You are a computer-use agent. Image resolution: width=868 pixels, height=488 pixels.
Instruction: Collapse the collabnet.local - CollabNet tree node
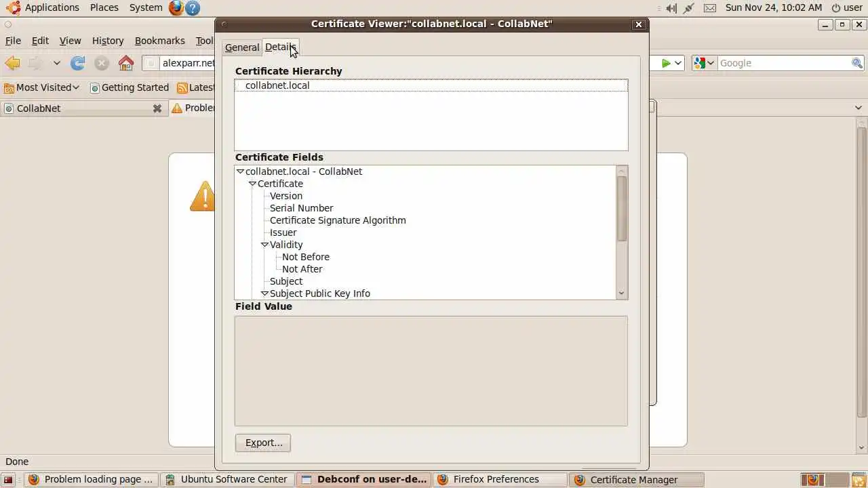(240, 171)
